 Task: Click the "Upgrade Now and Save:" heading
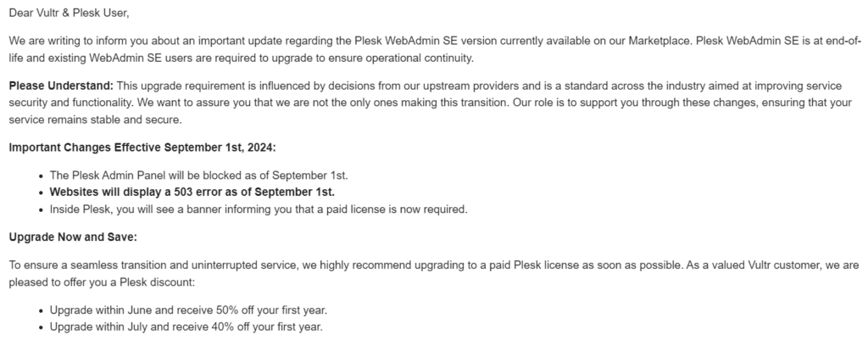[x=73, y=237]
